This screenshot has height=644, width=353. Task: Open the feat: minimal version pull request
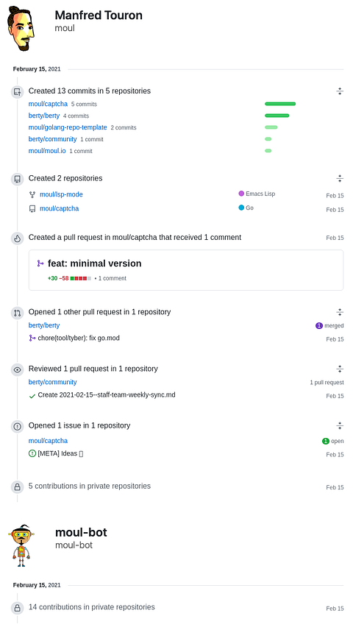click(94, 263)
